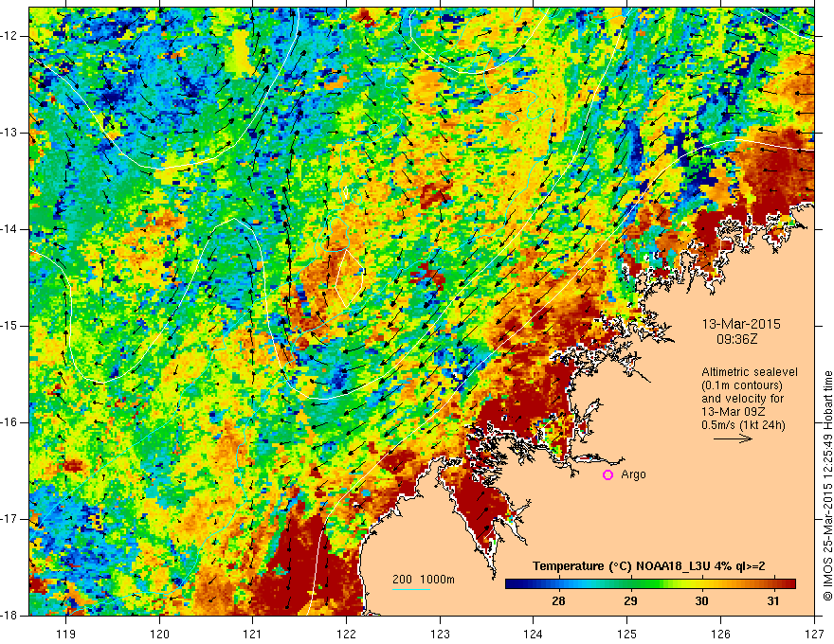Click the 200 1000m depth legend text
This screenshot has height=644, width=834.
424,580
